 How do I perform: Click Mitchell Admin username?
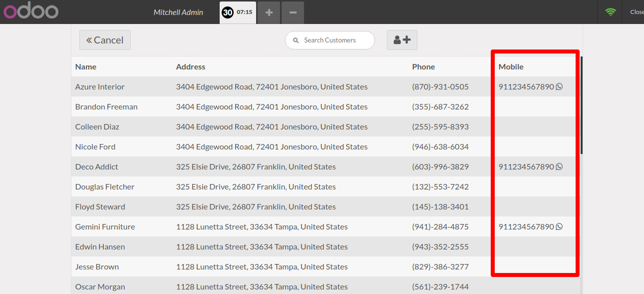point(178,12)
